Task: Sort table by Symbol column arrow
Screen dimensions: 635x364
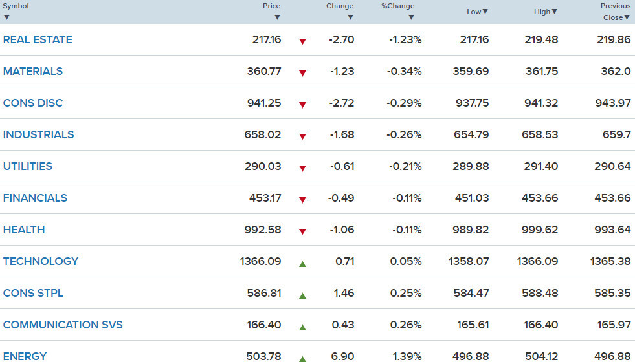Action: [6, 17]
